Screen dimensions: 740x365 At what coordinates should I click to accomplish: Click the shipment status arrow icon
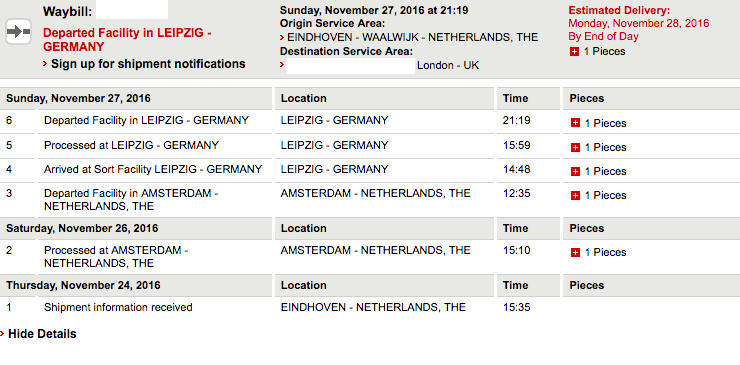pyautogui.click(x=18, y=32)
